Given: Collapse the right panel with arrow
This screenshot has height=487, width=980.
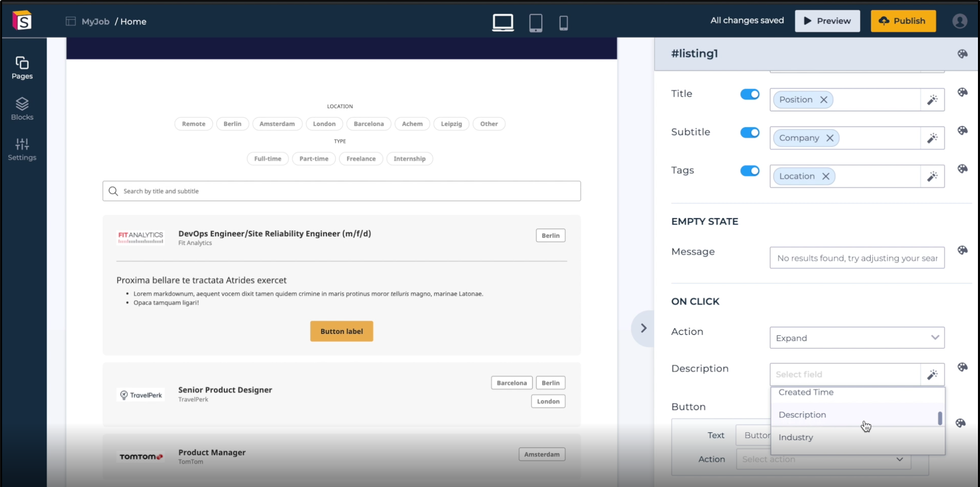Looking at the screenshot, I should pyautogui.click(x=643, y=328).
